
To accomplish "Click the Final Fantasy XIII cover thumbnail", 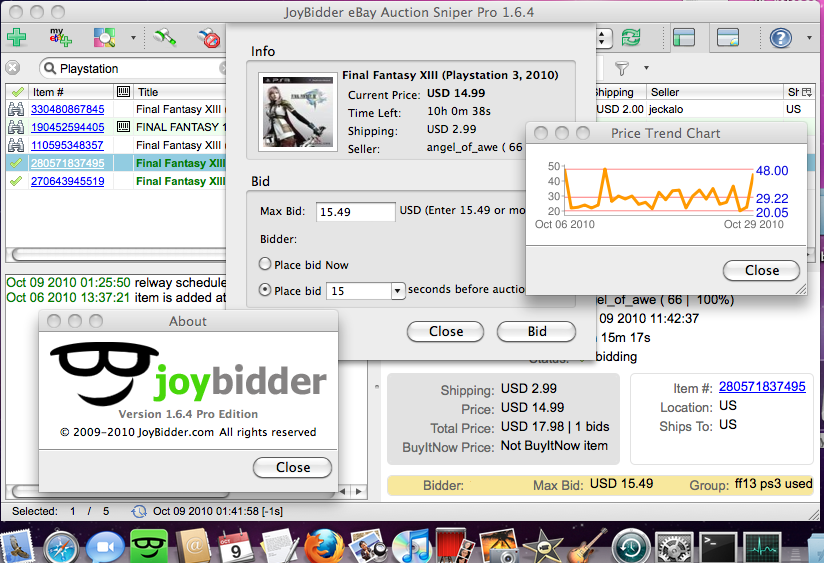I will click(298, 111).
